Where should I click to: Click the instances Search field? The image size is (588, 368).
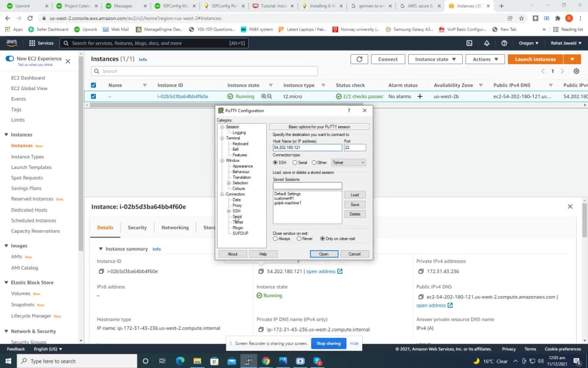point(205,71)
